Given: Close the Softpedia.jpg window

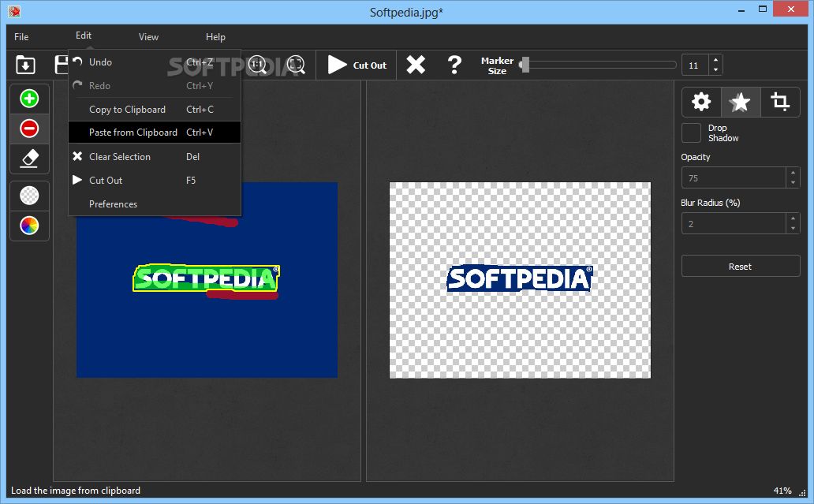Looking at the screenshot, I should click(x=790, y=9).
